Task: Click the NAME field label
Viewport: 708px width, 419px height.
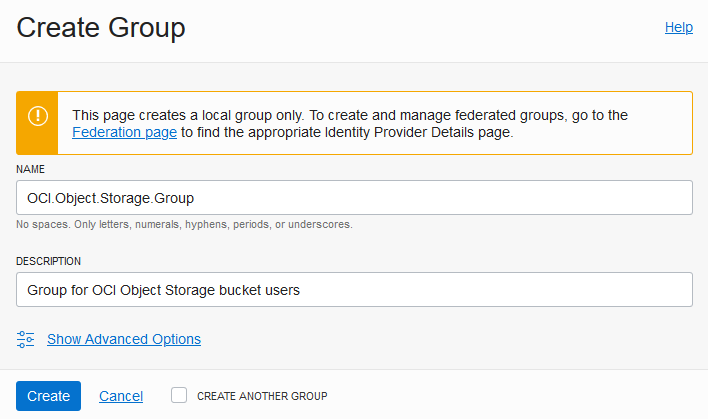Action: (30, 169)
